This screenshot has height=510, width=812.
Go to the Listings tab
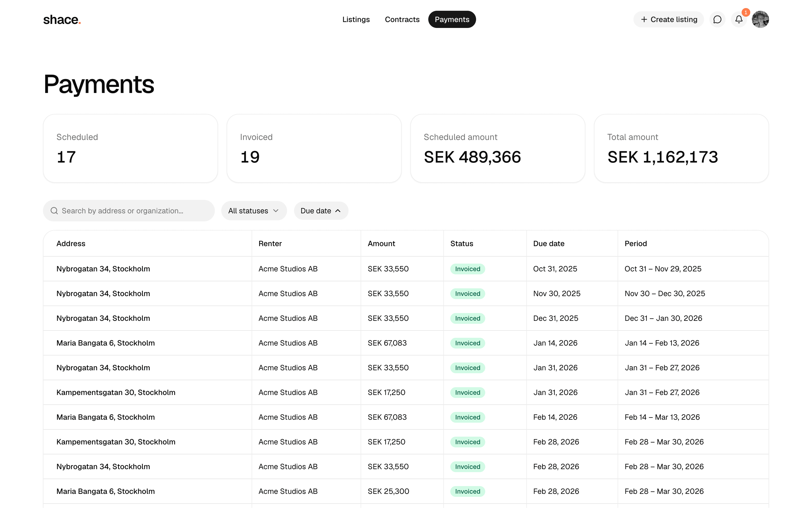356,20
